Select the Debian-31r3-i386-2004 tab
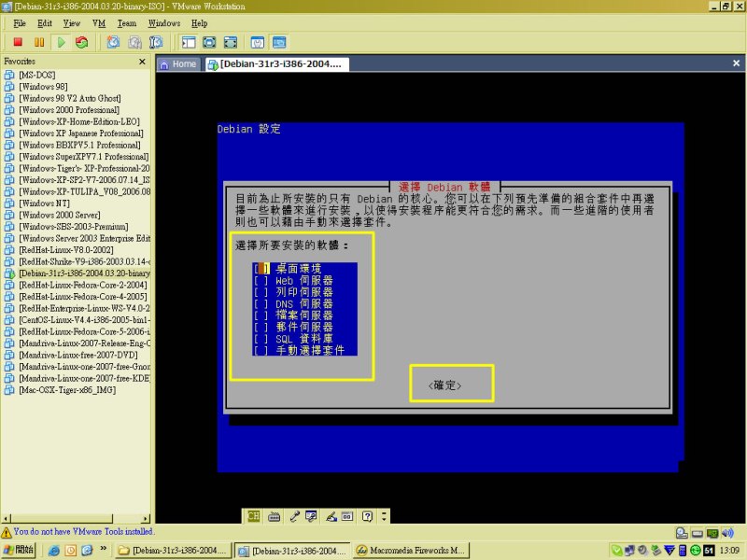 tap(276, 64)
